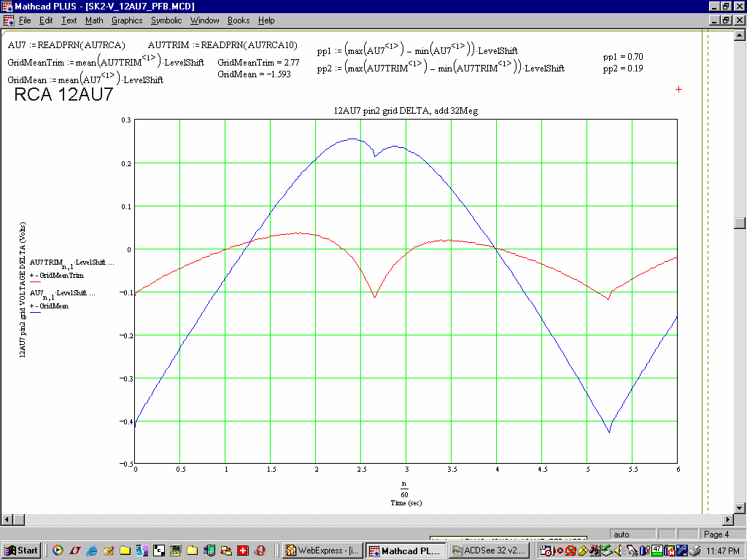Viewport: 747px width, 560px height.
Task: Open the Books menu
Action: (x=239, y=20)
